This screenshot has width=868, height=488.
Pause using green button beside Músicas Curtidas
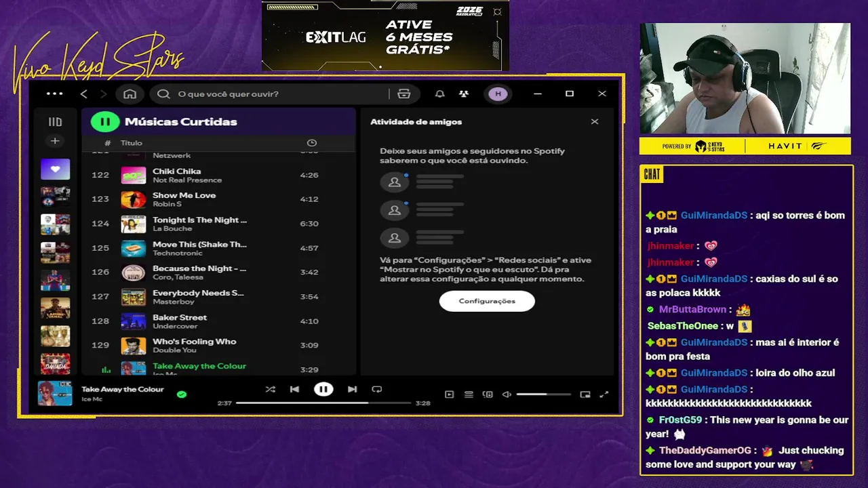pyautogui.click(x=105, y=122)
